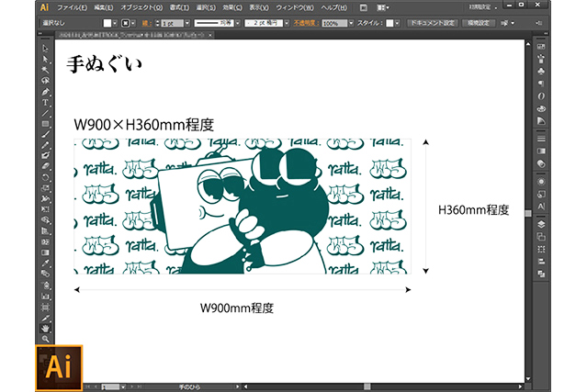Select the Rectangle tool
This screenshot has height=392, width=587.
[45, 123]
